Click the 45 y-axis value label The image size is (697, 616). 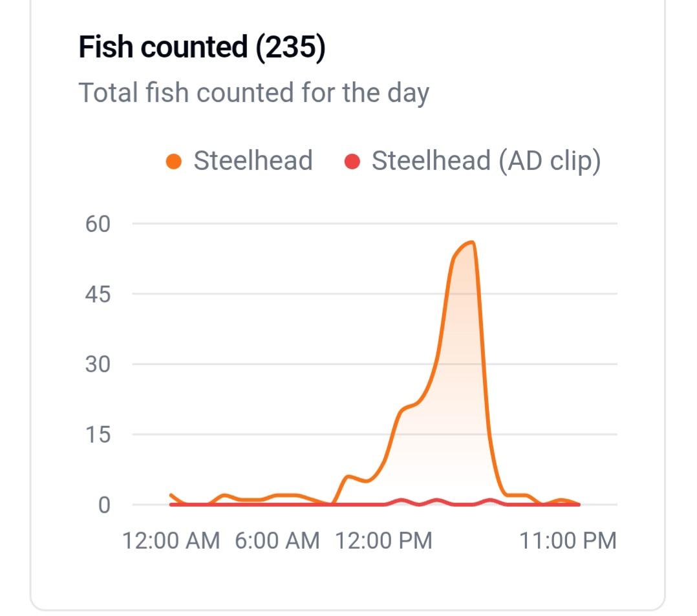click(x=98, y=294)
